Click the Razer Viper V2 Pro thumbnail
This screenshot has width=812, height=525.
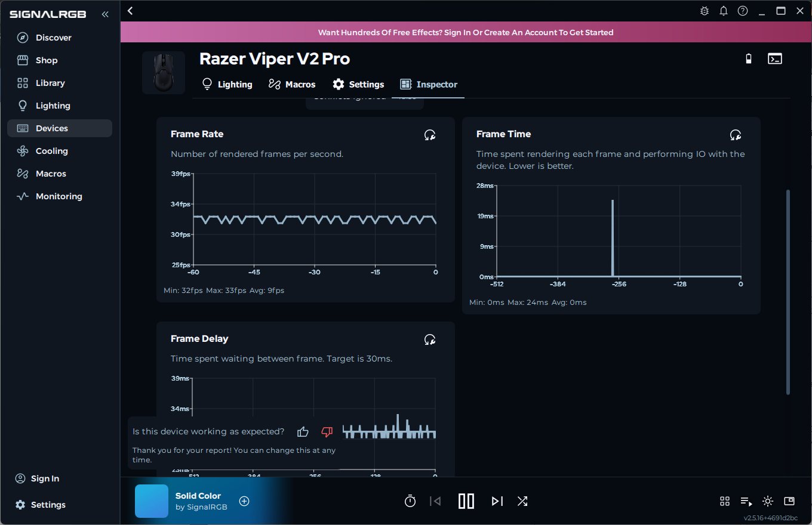coord(164,72)
